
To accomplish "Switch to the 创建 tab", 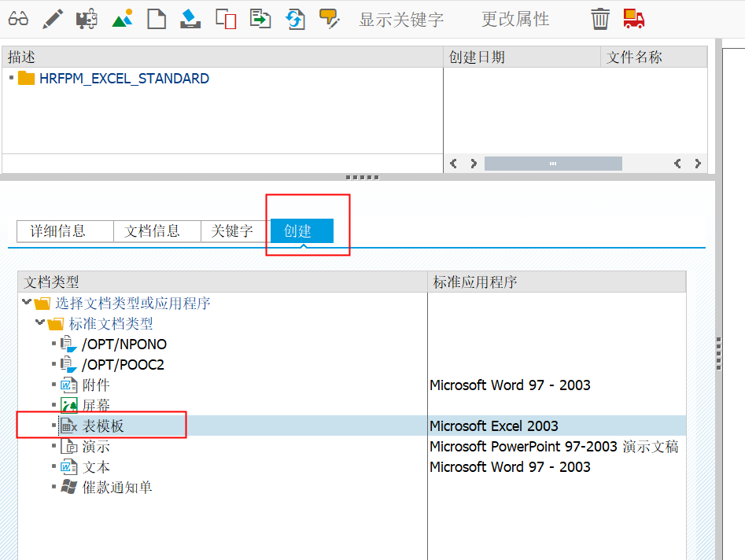I will pos(302,230).
